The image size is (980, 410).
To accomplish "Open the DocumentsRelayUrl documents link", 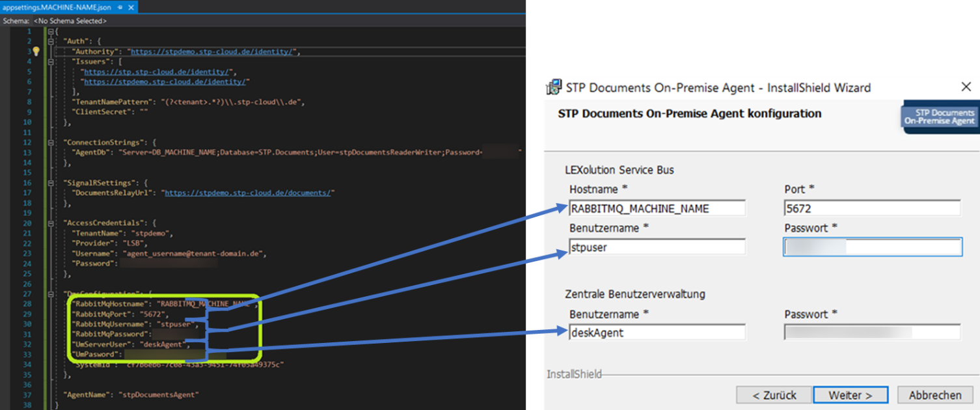I will (248, 193).
